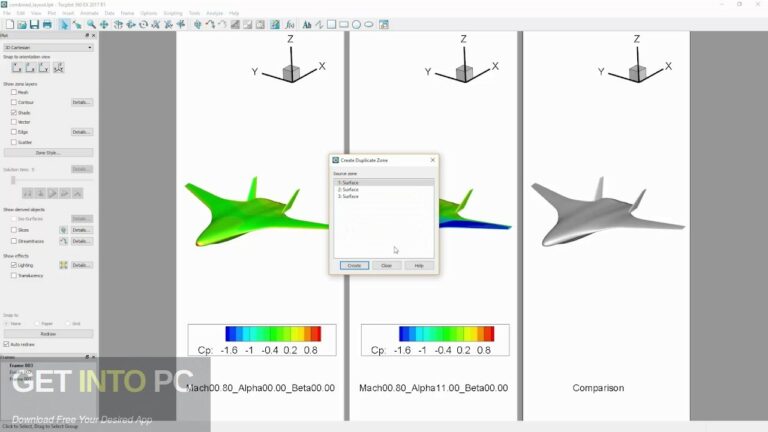Select the Ab Text tool

(x=307, y=24)
